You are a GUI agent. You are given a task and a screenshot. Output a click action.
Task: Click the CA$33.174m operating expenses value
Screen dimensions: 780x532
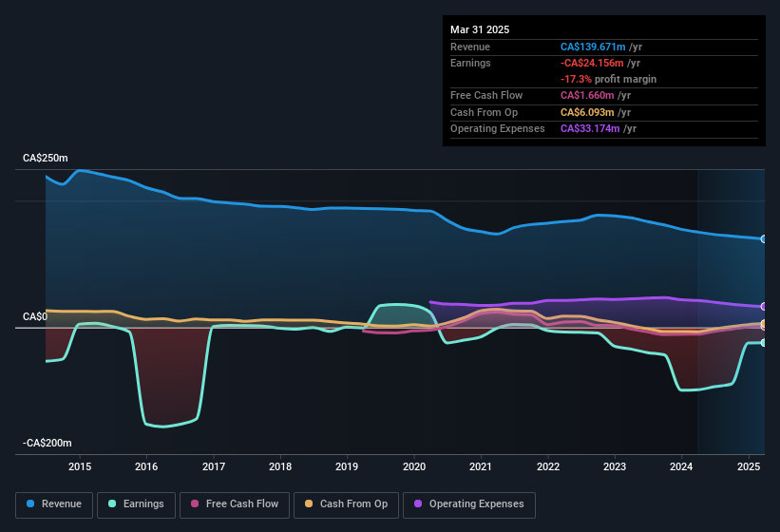tap(590, 129)
